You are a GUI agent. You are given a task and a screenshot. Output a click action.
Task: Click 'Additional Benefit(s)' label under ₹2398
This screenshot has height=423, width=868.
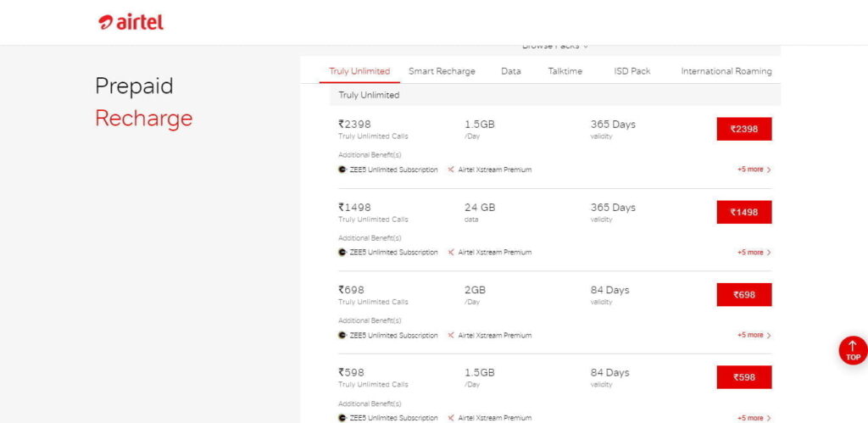370,155
